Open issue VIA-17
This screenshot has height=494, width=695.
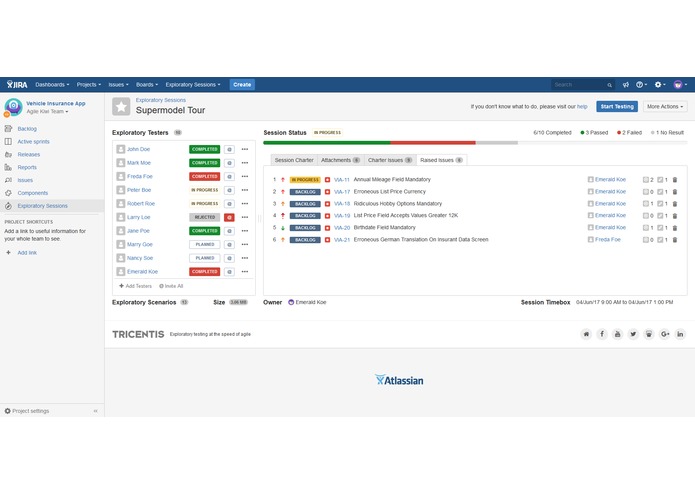[342, 192]
